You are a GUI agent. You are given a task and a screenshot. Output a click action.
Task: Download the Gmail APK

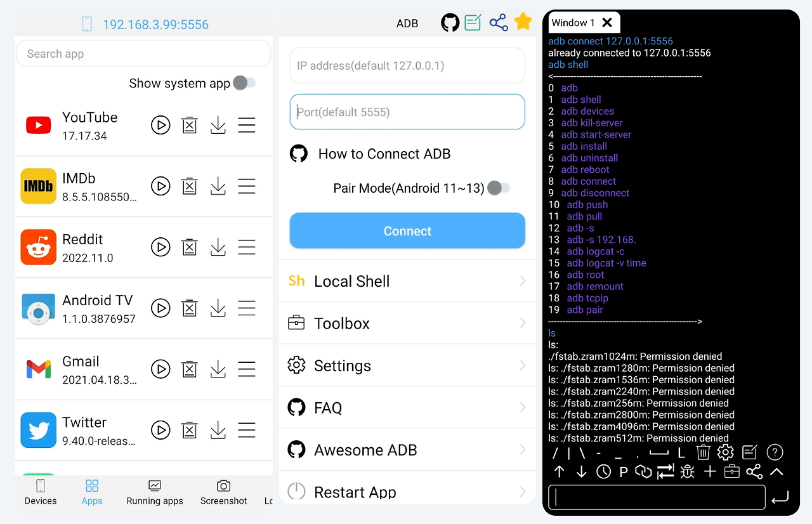(x=218, y=369)
